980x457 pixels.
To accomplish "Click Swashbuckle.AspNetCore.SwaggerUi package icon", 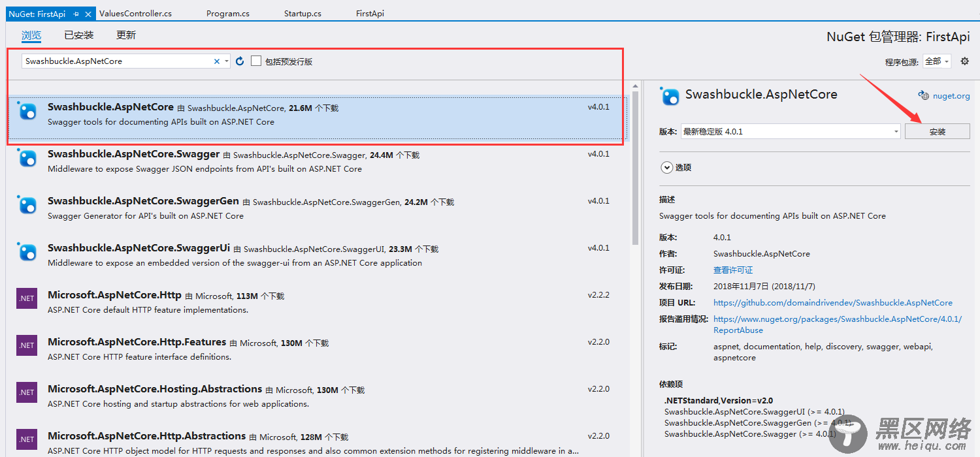I will 27,253.
